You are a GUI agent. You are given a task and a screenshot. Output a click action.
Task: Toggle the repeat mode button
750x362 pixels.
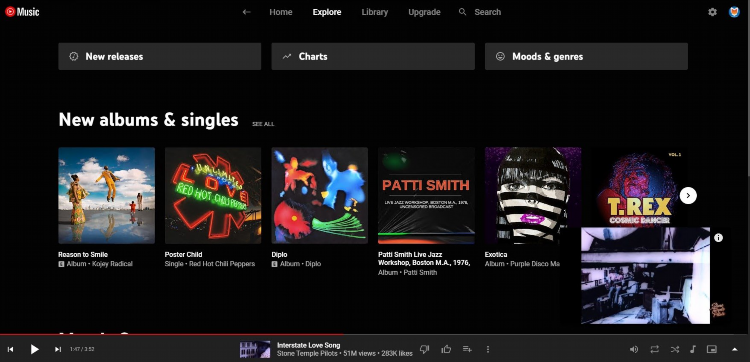point(654,349)
